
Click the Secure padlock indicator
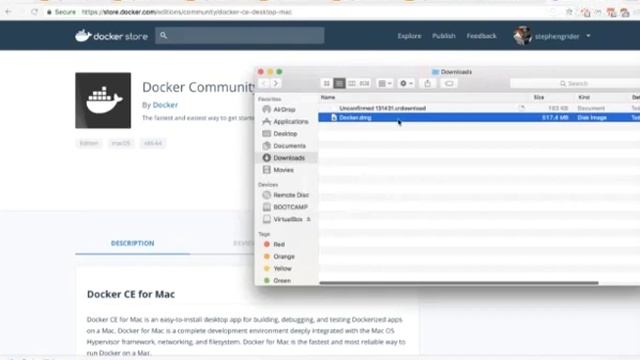click(x=61, y=12)
